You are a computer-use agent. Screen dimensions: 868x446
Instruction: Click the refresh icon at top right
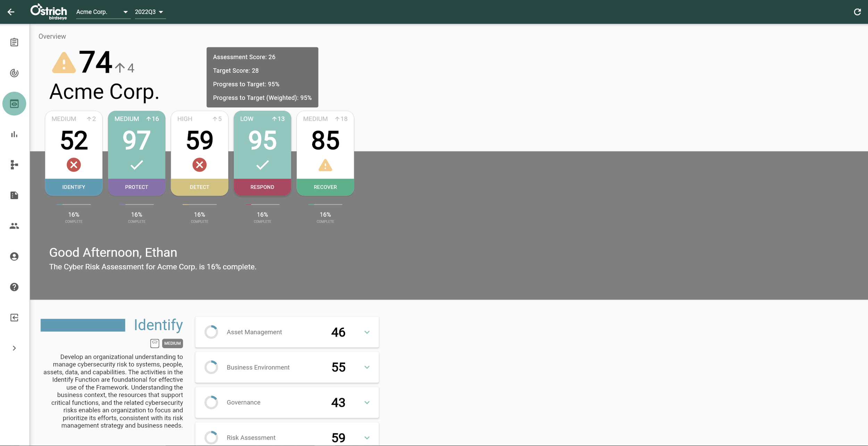pyautogui.click(x=857, y=12)
